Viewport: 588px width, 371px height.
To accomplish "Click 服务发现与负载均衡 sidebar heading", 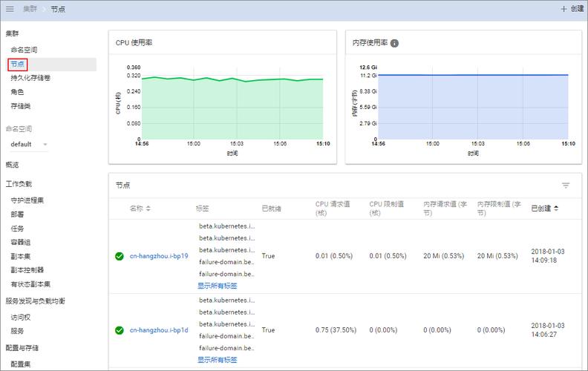I will tap(35, 301).
